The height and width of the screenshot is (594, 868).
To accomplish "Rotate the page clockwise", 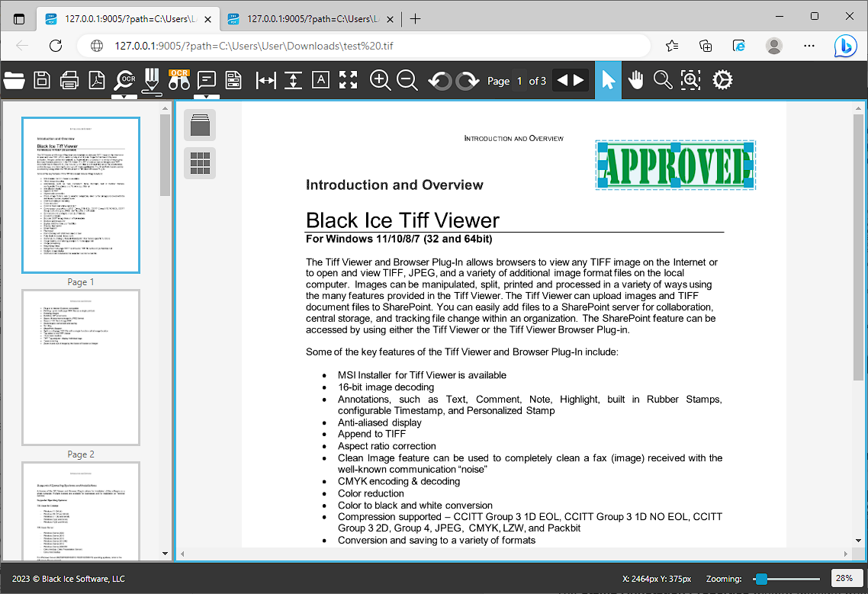I will [x=468, y=81].
